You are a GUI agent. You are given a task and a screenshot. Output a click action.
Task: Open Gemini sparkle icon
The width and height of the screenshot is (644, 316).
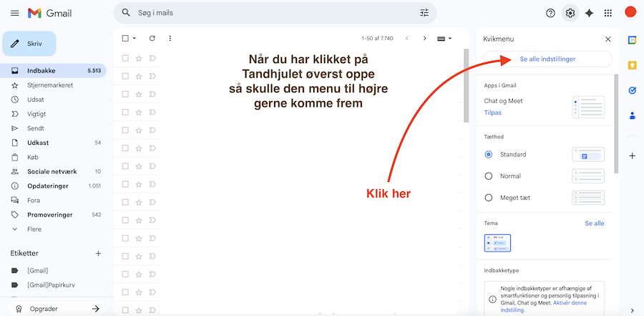(x=589, y=13)
